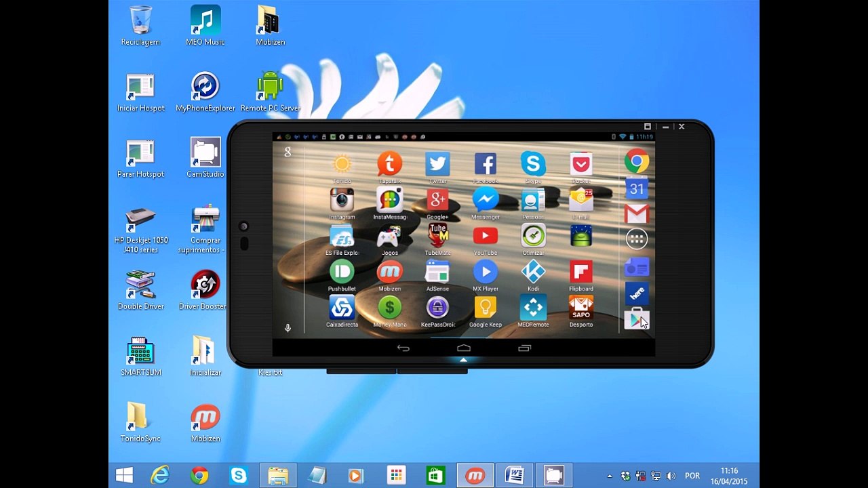Image resolution: width=868 pixels, height=488 pixels.
Task: Open the YouTube app
Action: click(485, 236)
